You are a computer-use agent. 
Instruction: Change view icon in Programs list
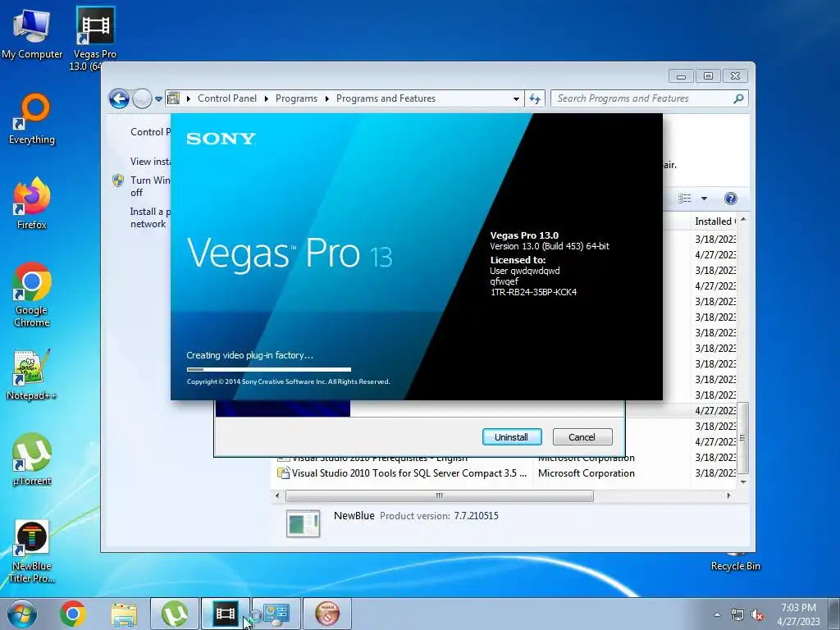click(685, 199)
